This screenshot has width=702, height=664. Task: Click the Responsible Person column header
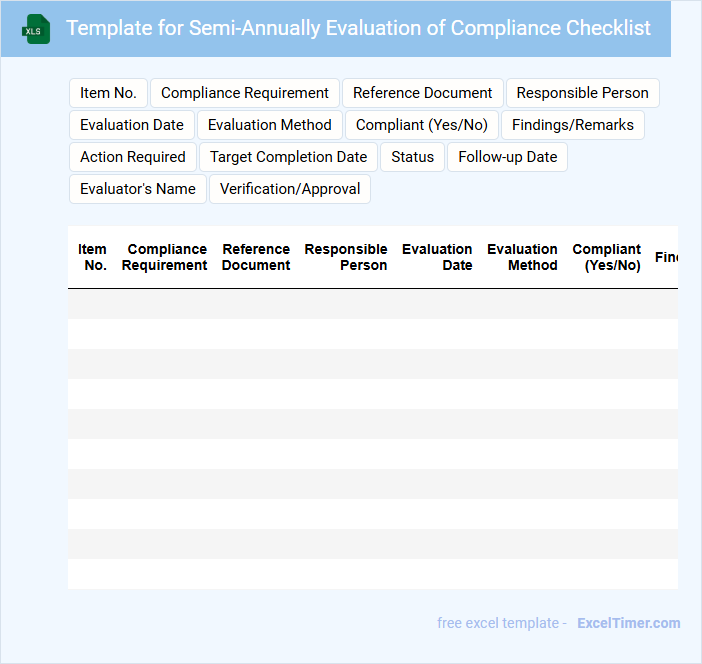point(346,257)
